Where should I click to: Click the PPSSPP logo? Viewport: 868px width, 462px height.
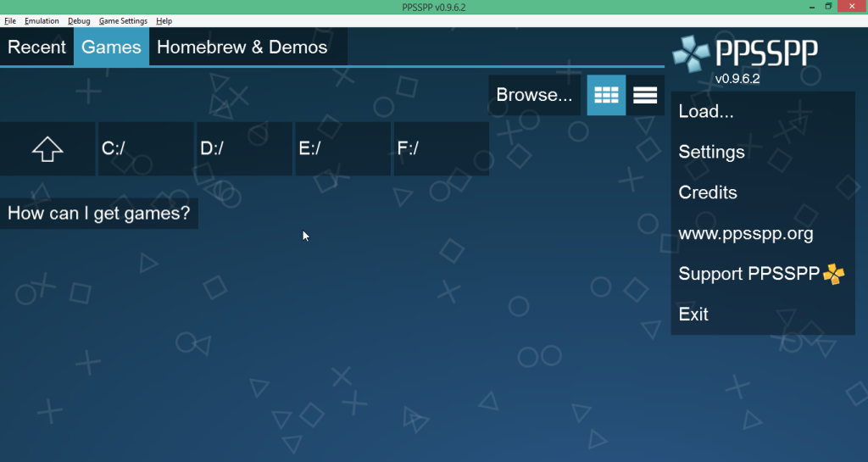[x=745, y=54]
